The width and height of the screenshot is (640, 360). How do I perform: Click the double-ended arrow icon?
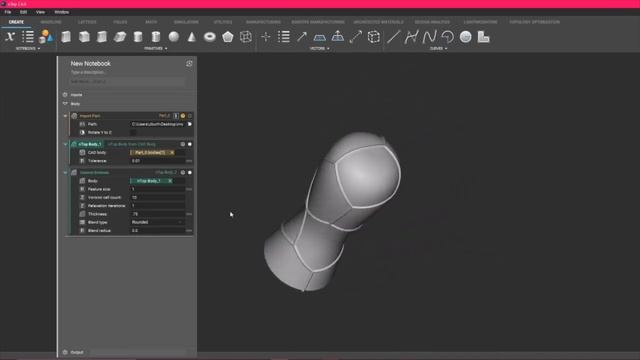coord(356,37)
